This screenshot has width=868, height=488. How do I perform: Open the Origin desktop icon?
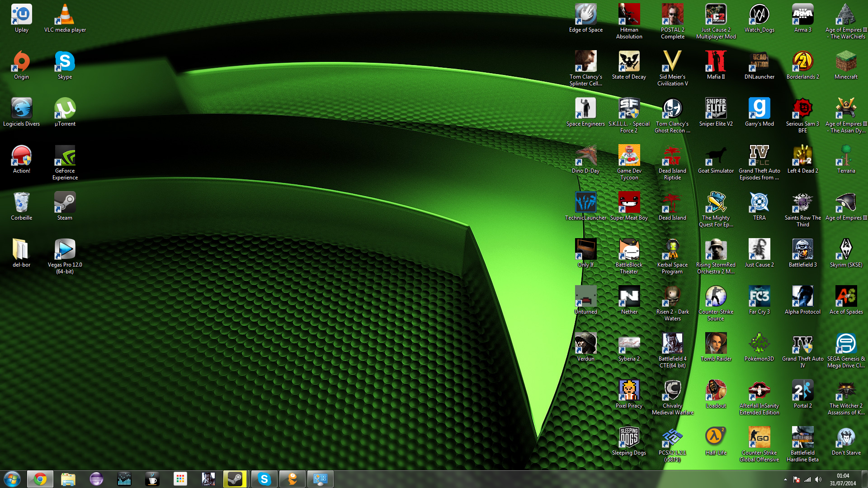(x=21, y=66)
